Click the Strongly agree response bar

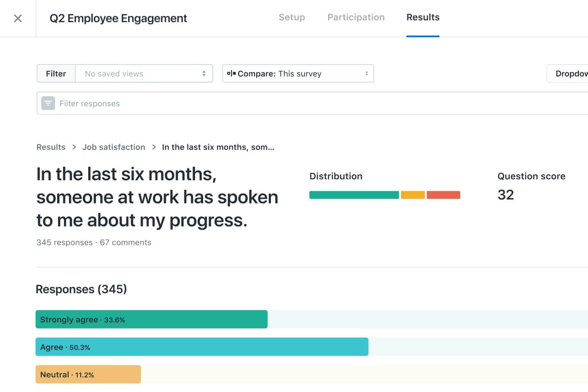coord(151,319)
